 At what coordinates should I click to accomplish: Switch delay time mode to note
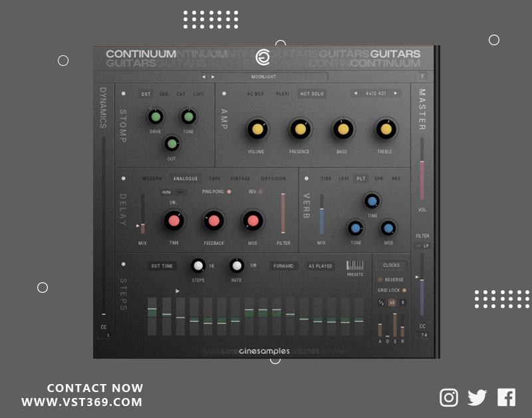click(167, 192)
